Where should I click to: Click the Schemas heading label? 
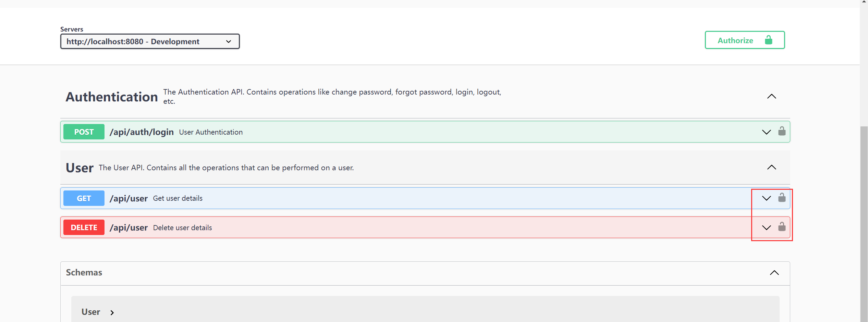pos(84,272)
